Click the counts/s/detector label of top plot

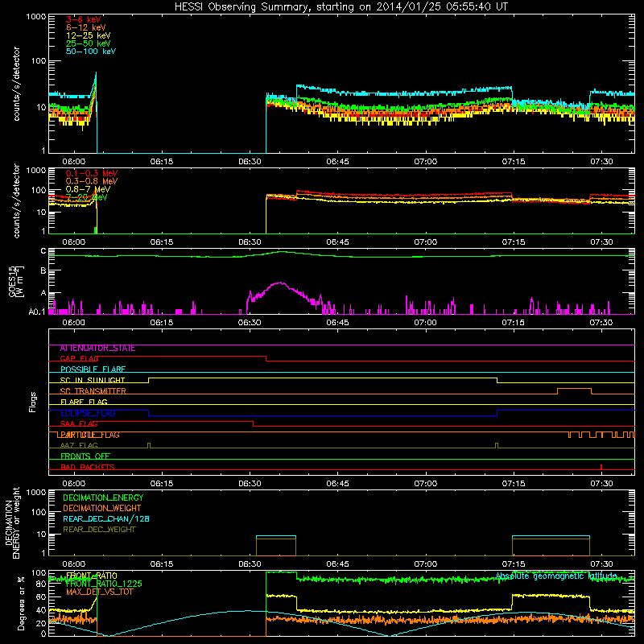pyautogui.click(x=16, y=84)
